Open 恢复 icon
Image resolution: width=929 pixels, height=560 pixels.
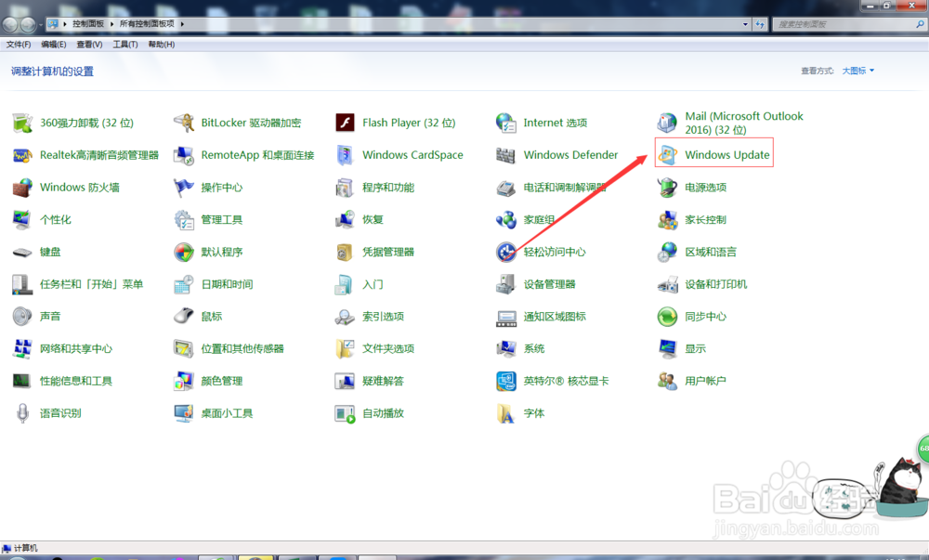[345, 219]
